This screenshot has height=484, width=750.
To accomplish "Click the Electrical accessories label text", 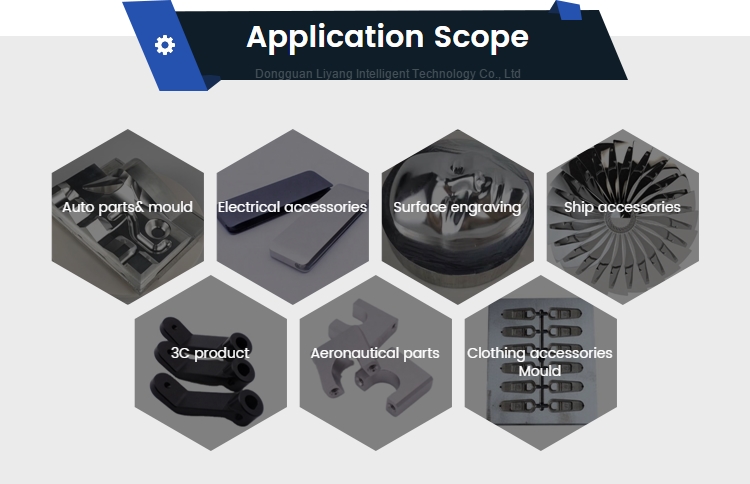I will [292, 207].
